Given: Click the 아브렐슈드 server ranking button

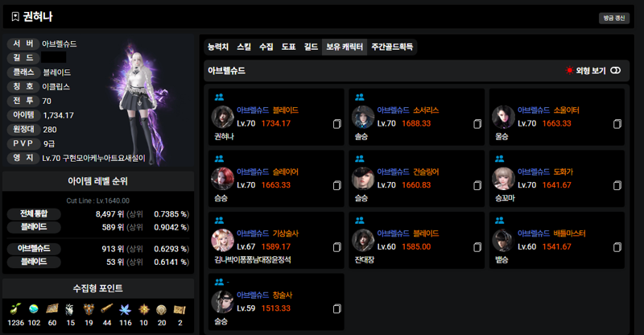Looking at the screenshot, I should (34, 248).
